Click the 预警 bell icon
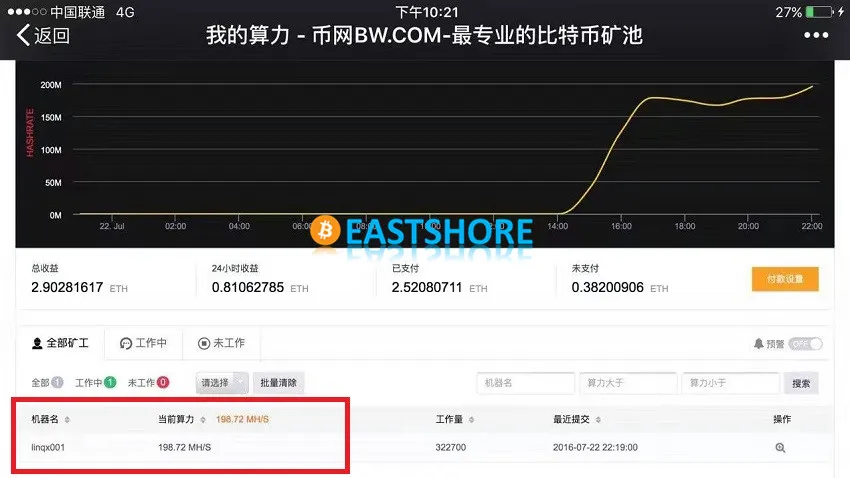The width and height of the screenshot is (850, 478). coord(759,344)
